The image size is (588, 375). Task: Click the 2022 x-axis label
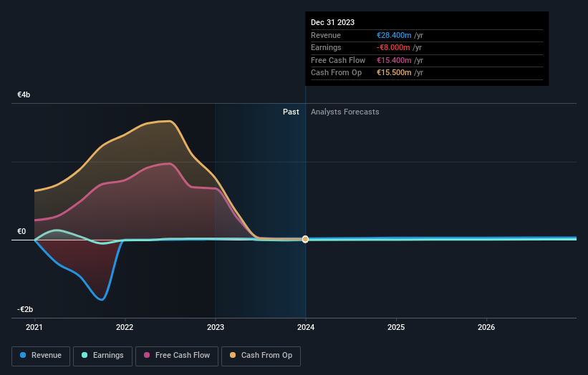pos(125,327)
